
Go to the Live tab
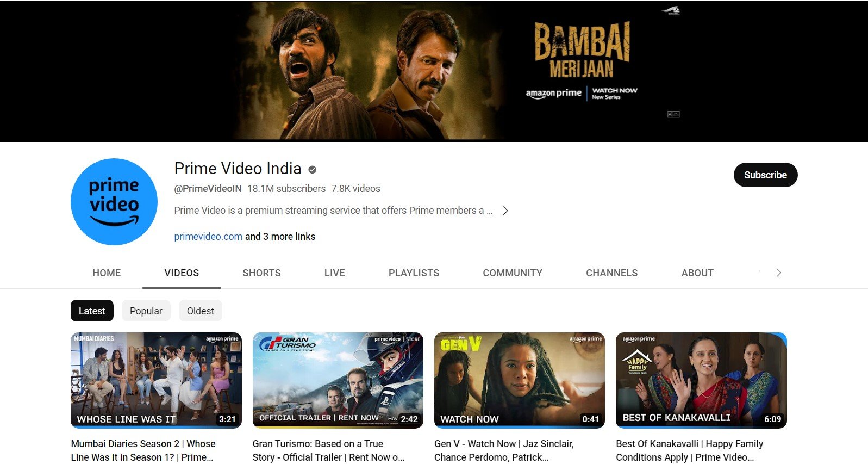335,273
